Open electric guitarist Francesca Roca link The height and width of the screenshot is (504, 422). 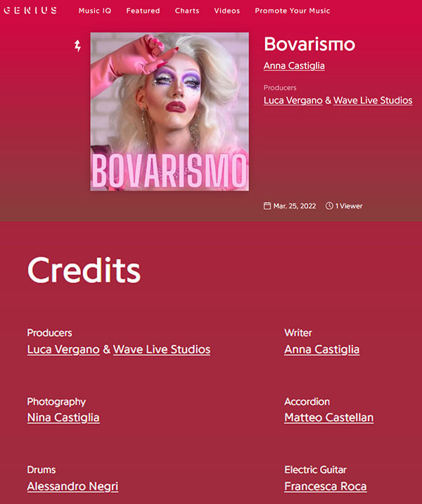[326, 486]
